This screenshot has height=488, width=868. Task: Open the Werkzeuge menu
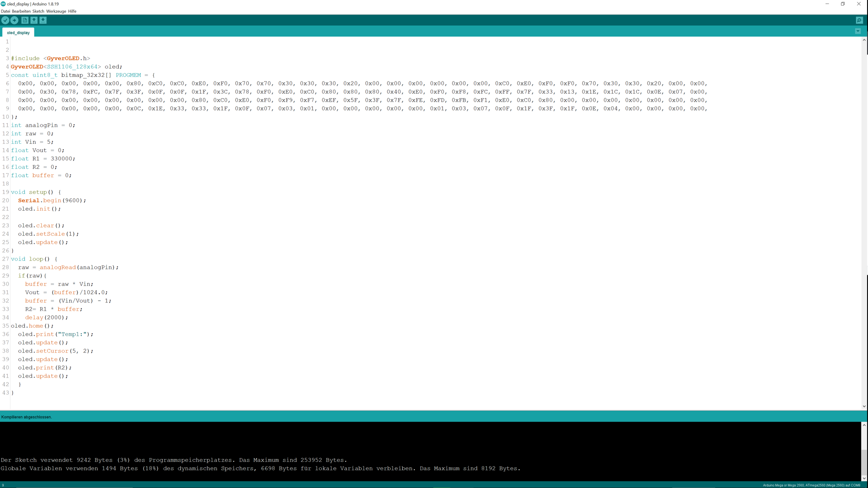pos(56,11)
